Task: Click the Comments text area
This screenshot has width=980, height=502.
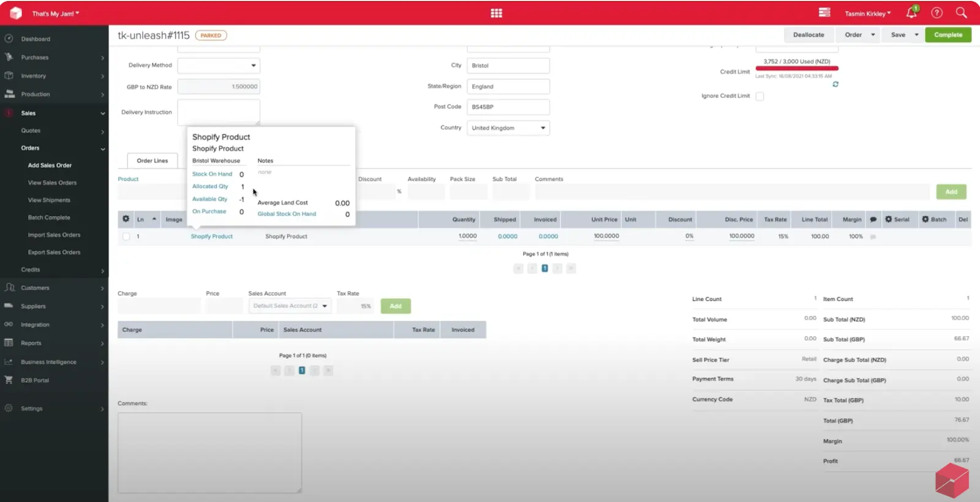Action: tap(209, 453)
